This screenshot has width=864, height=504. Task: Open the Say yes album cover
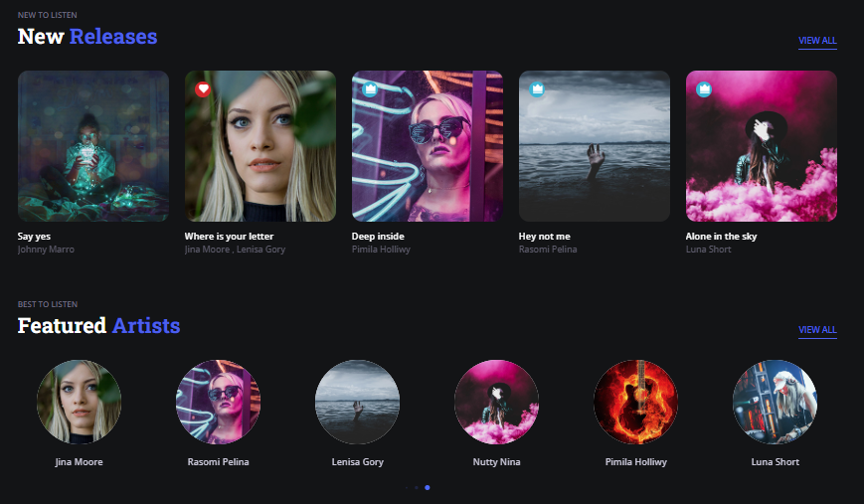pos(93,146)
